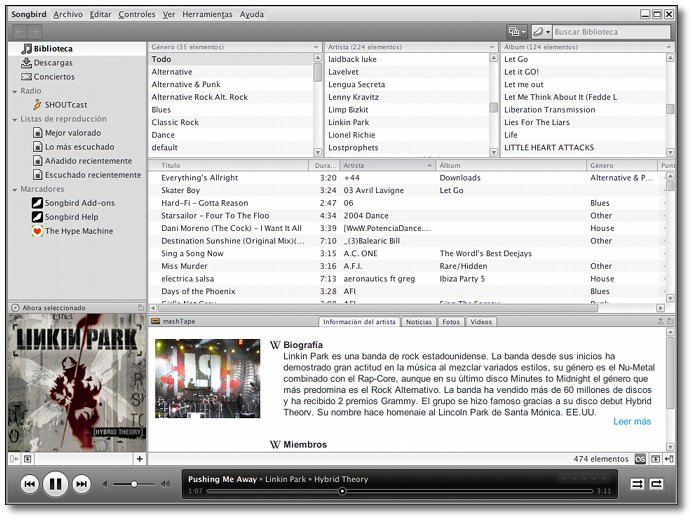This screenshot has width=693, height=520.
Task: Collapse the Radio section
Action: [x=15, y=91]
